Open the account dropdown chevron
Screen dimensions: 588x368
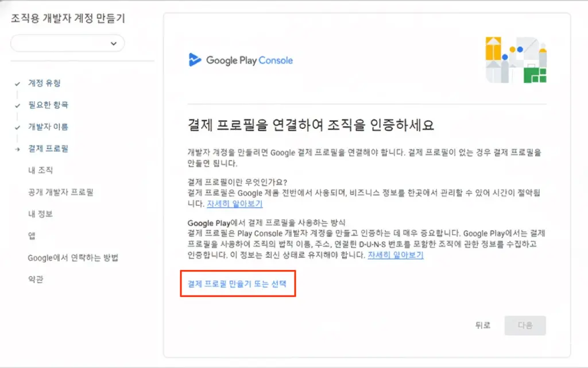(x=114, y=44)
